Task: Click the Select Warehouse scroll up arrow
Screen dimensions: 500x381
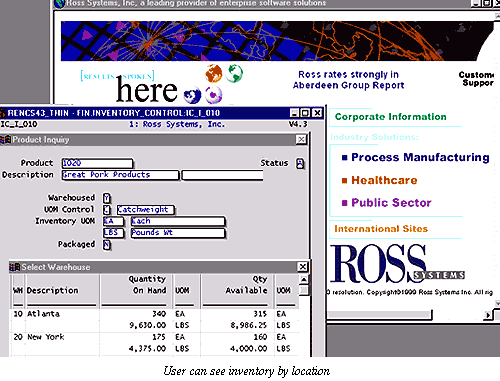Action: (x=304, y=279)
